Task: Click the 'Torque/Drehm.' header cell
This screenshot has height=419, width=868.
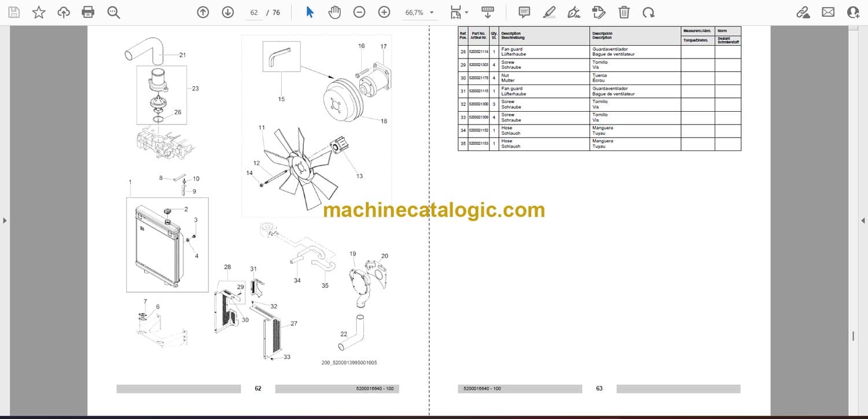Action: [x=697, y=41]
